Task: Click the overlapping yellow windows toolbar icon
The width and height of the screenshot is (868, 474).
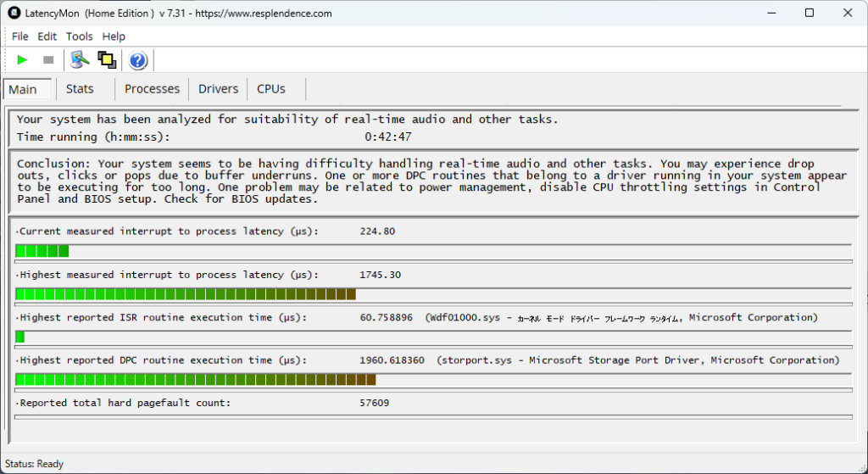Action: point(107,60)
